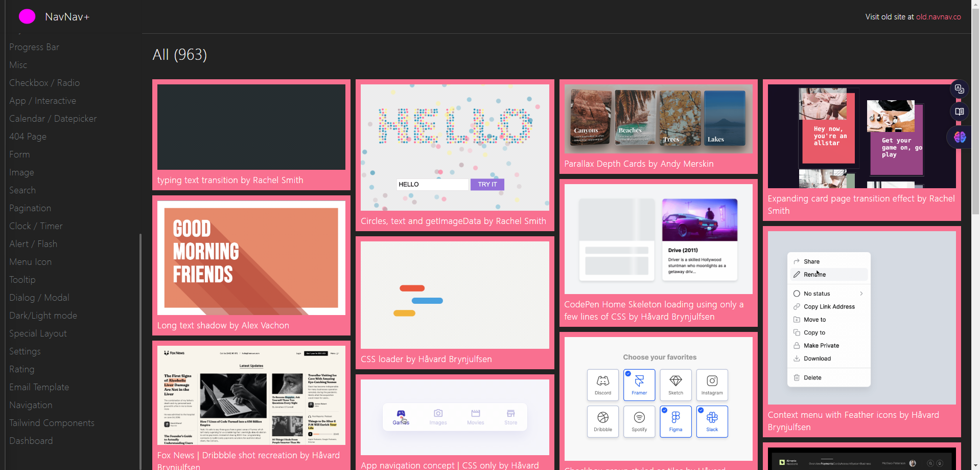Enable the Sketch favorite

coord(675,385)
